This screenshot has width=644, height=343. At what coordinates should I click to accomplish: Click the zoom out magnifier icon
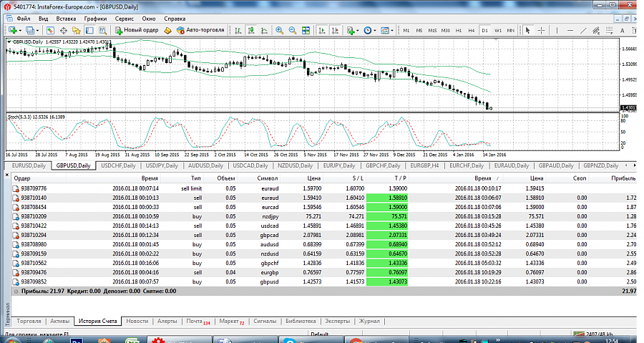[293, 30]
